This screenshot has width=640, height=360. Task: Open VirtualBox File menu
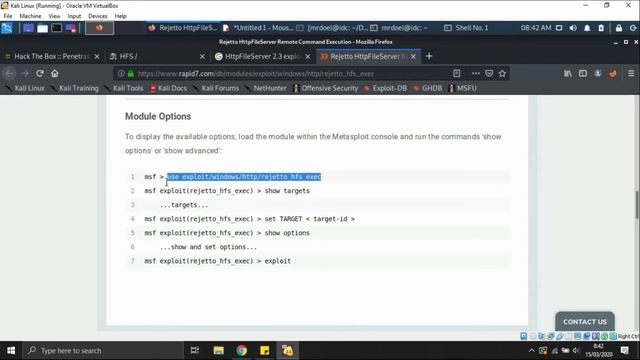(x=8, y=16)
